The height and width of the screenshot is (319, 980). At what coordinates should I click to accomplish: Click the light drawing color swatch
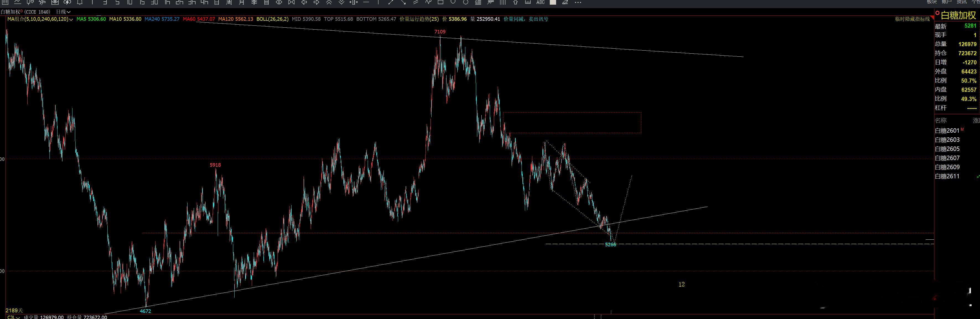point(553,2)
